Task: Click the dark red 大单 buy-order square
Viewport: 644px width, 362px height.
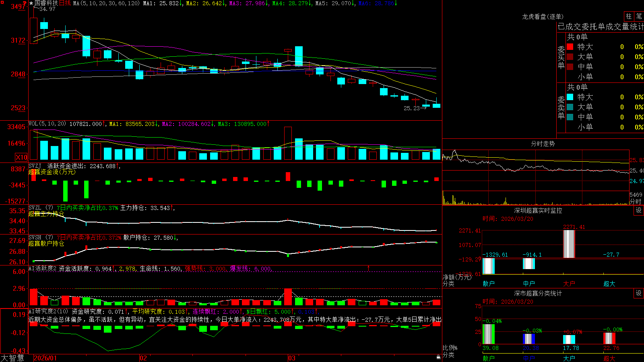Action: point(570,57)
